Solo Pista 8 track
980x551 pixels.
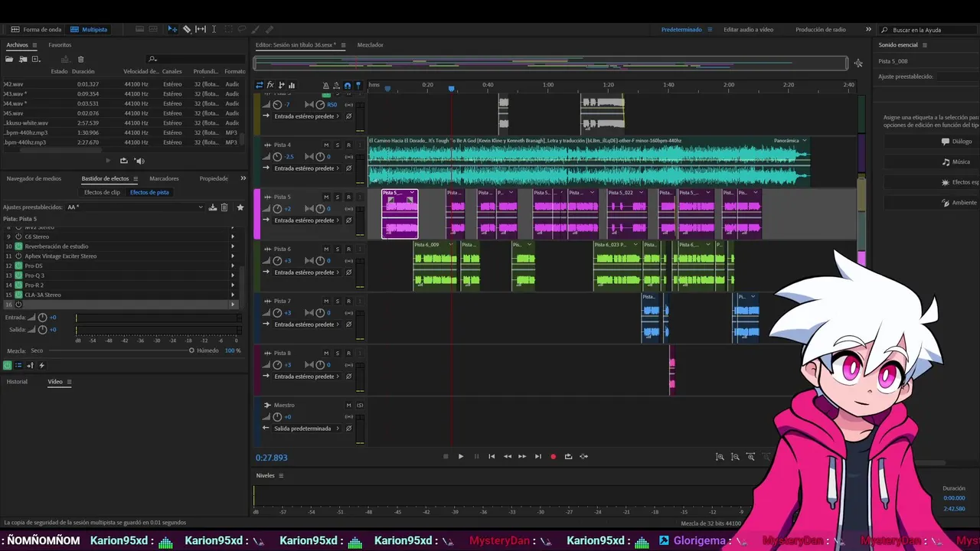[x=337, y=353]
